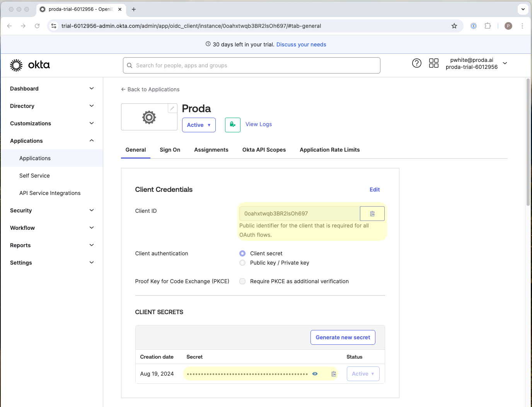Click the Okta logo

coord(30,65)
